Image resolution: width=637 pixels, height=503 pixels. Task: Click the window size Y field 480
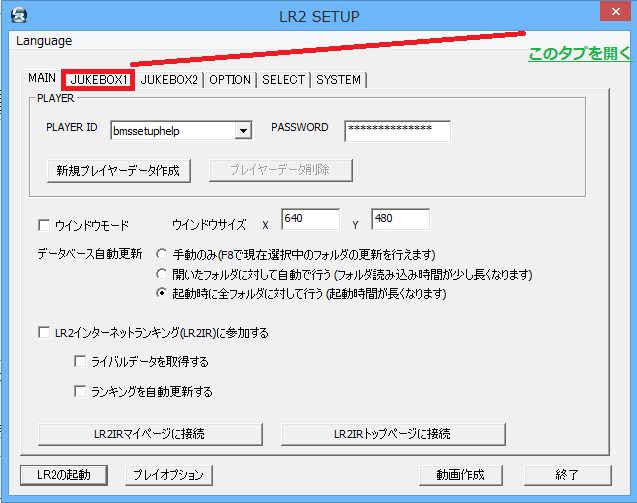pyautogui.click(x=400, y=219)
